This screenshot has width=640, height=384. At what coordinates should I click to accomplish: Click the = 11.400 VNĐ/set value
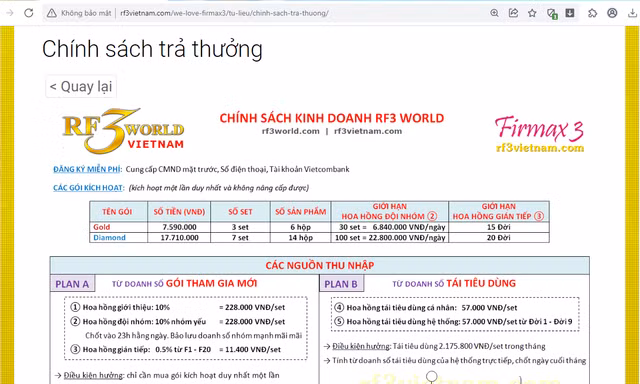click(250, 349)
